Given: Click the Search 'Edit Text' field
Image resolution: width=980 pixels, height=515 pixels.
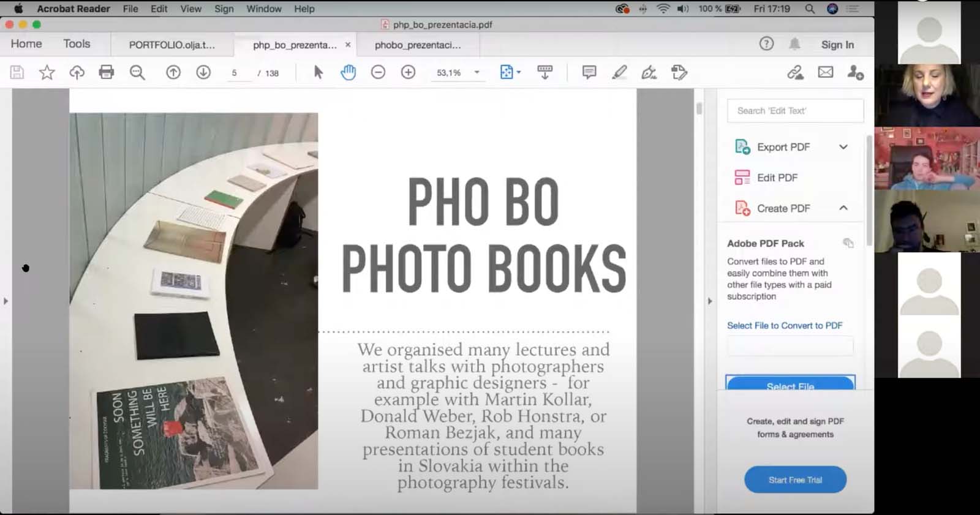Looking at the screenshot, I should click(x=795, y=111).
